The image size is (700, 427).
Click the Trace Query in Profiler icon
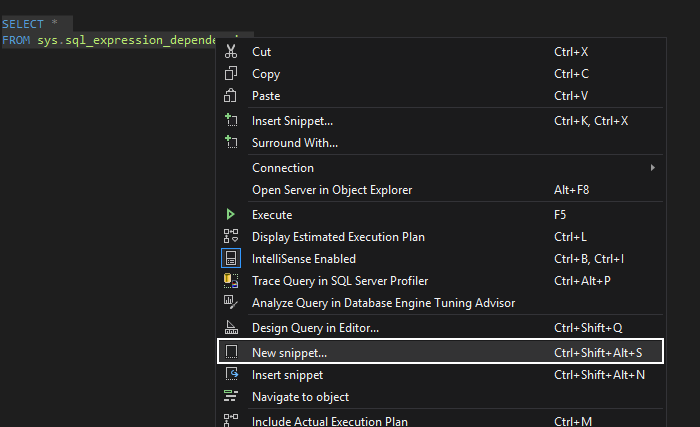click(231, 281)
